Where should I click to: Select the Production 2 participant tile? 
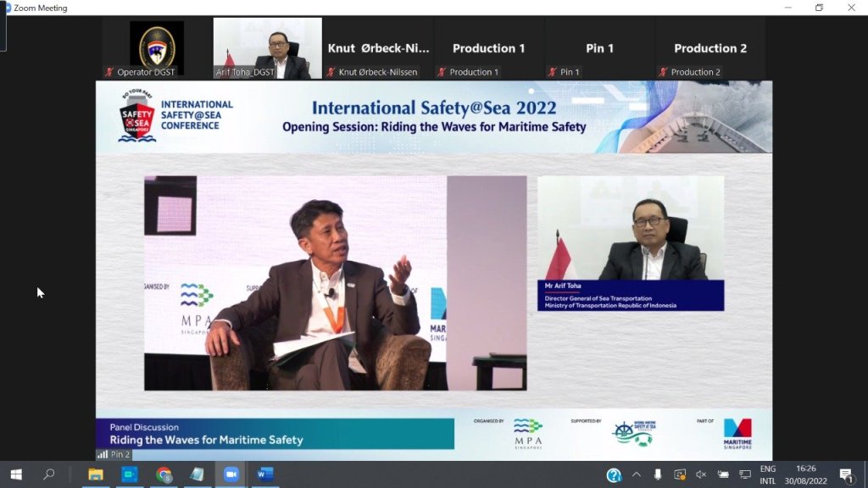tap(709, 48)
